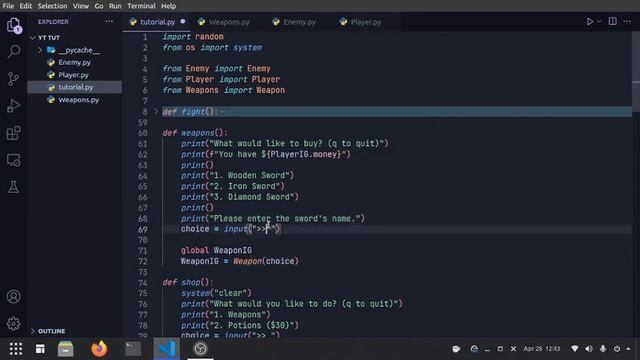Open Enemy.py in the explorer
Viewport: 640px width, 360px height.
74,62
